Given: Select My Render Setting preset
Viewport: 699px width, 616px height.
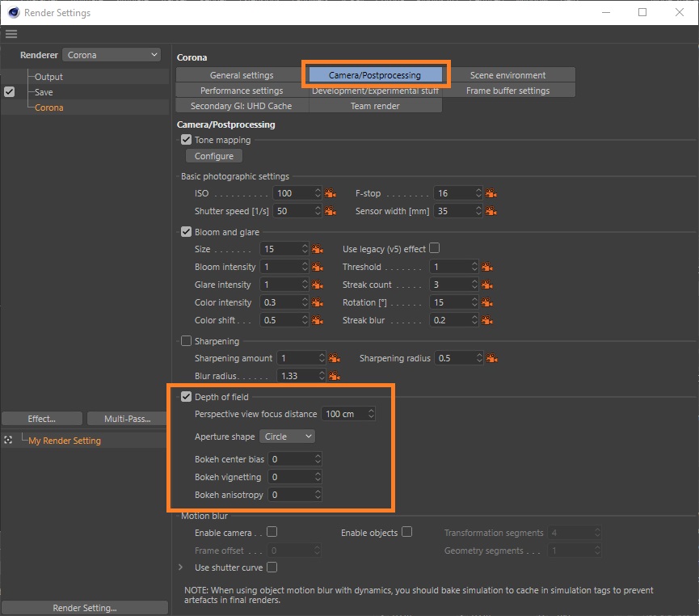Looking at the screenshot, I should coord(65,441).
